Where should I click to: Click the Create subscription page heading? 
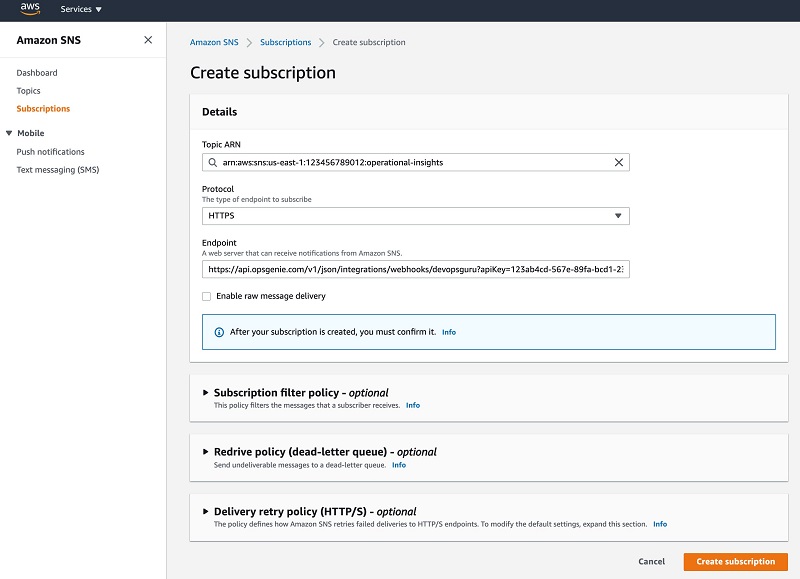coord(263,73)
